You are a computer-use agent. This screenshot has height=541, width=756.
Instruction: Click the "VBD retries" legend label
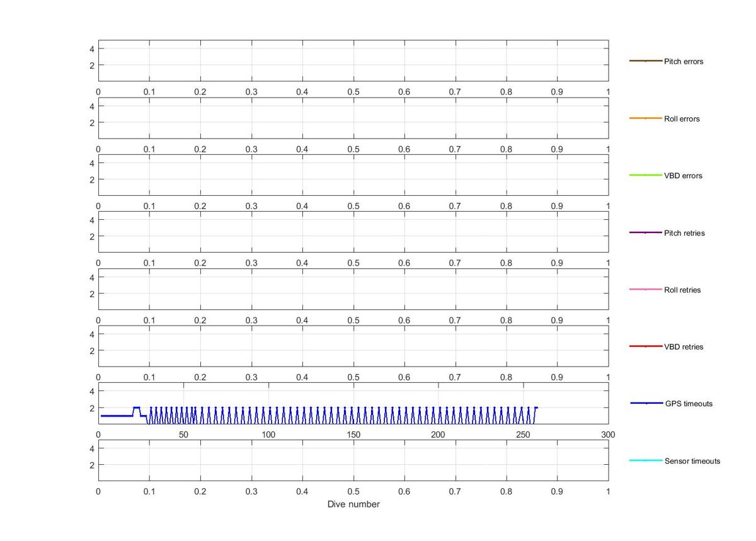(x=684, y=347)
